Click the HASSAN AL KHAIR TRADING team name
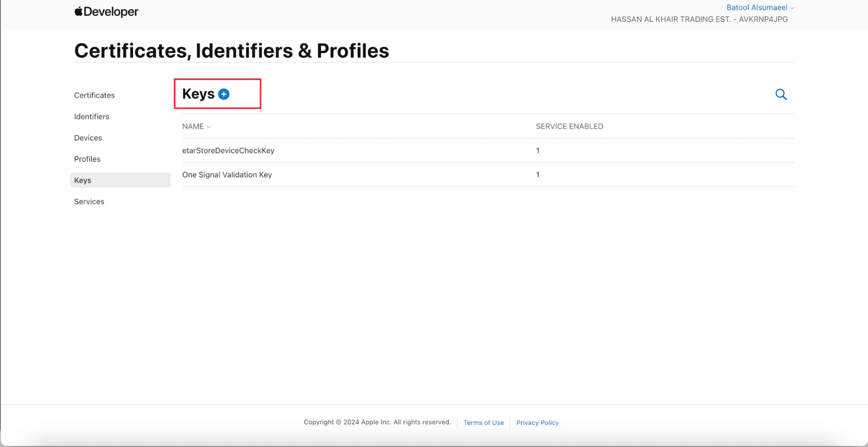This screenshot has width=868, height=447. pos(699,19)
